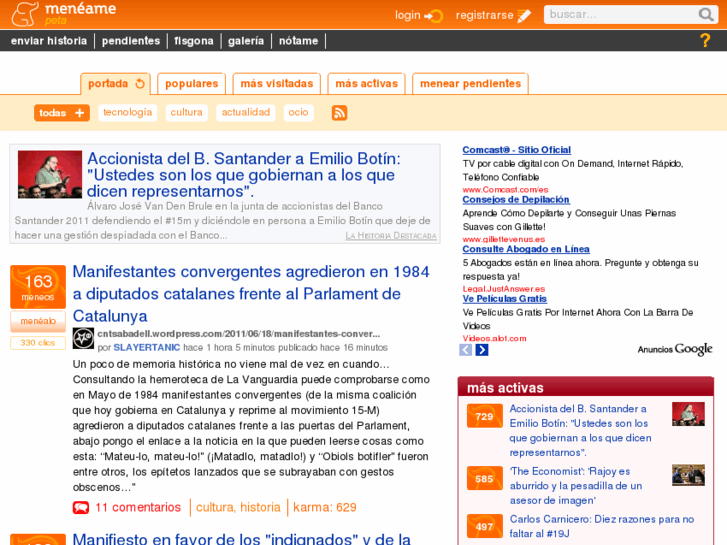Open Consulte Abogado en Línea ad

(526, 249)
